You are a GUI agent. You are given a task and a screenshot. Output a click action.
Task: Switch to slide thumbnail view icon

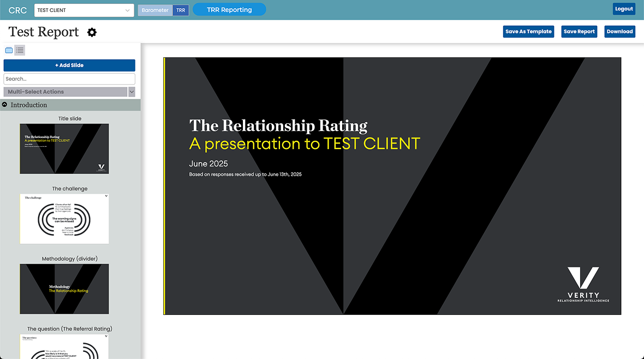[x=9, y=50]
